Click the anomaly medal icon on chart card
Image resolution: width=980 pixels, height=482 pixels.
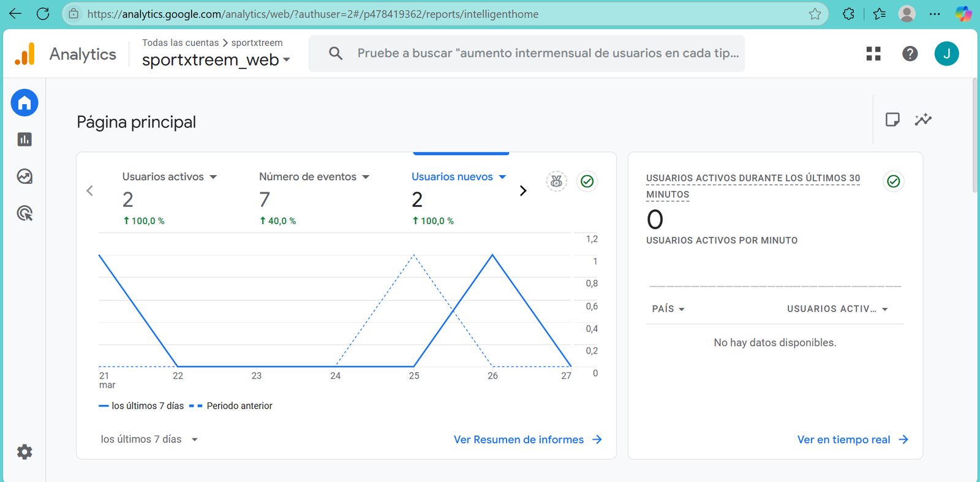556,181
